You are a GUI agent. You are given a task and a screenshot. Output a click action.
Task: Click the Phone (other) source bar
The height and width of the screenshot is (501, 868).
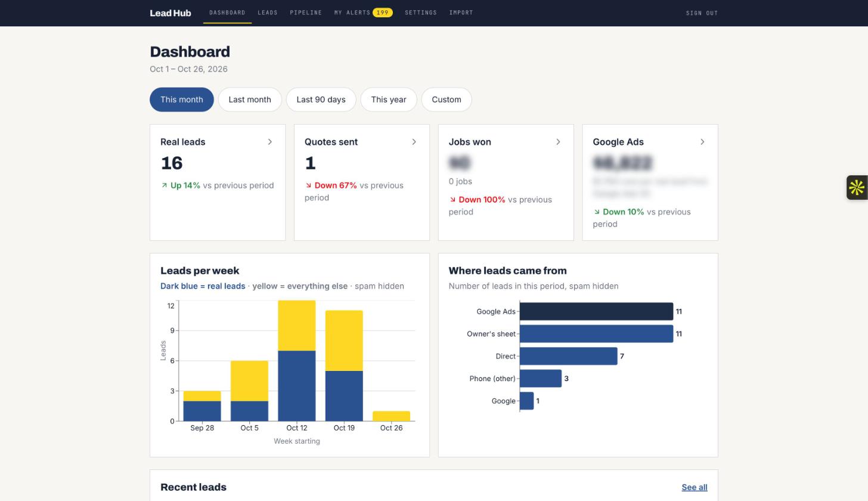click(541, 379)
